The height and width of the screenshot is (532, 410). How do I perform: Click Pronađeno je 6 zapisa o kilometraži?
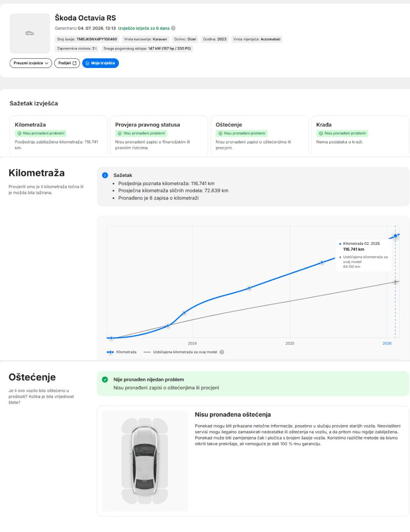tap(158, 198)
